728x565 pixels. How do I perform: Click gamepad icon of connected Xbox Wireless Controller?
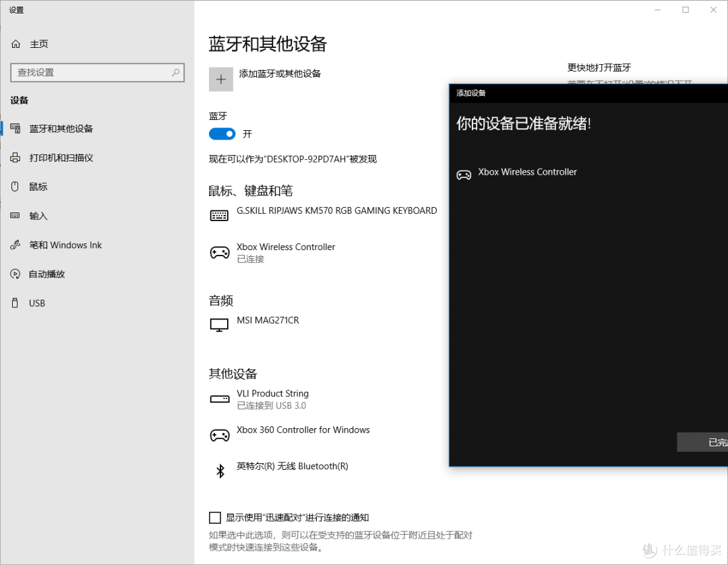[220, 253]
